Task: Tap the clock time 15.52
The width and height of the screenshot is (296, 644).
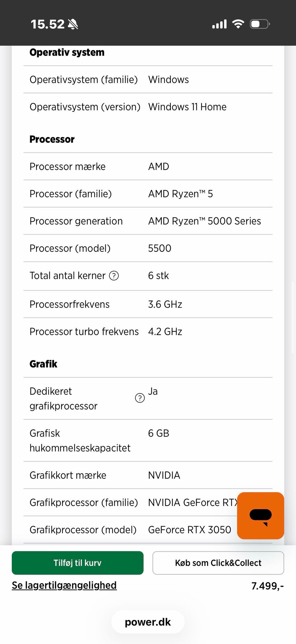Action: click(47, 24)
